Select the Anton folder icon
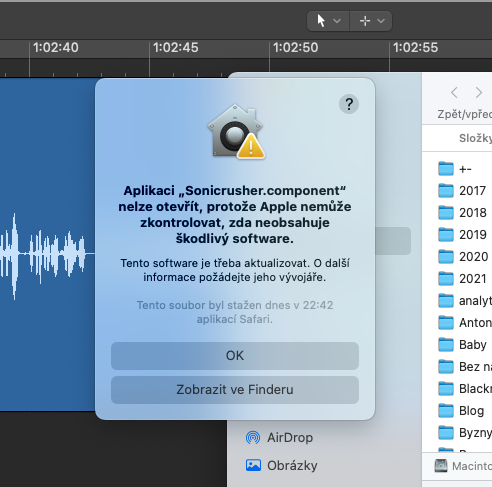 point(446,323)
